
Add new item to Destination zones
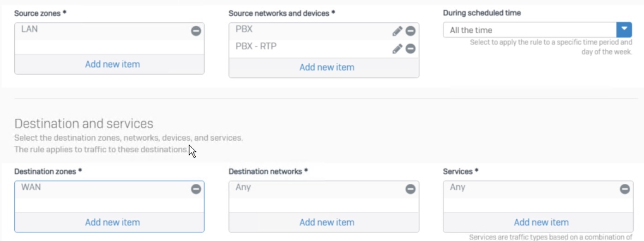point(112,222)
